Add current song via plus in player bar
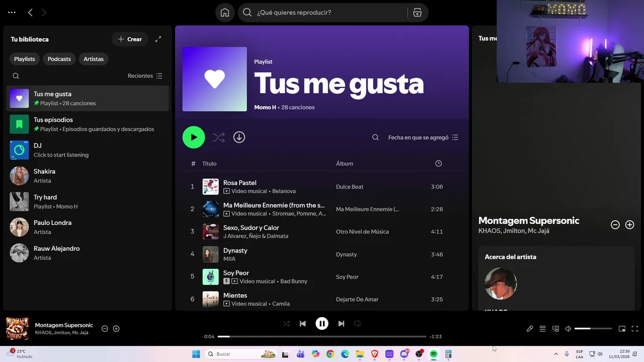644x362 pixels. pyautogui.click(x=116, y=329)
